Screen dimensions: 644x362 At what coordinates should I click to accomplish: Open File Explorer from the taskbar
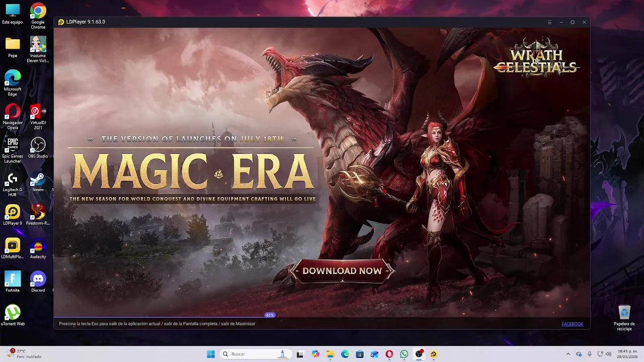point(330,354)
